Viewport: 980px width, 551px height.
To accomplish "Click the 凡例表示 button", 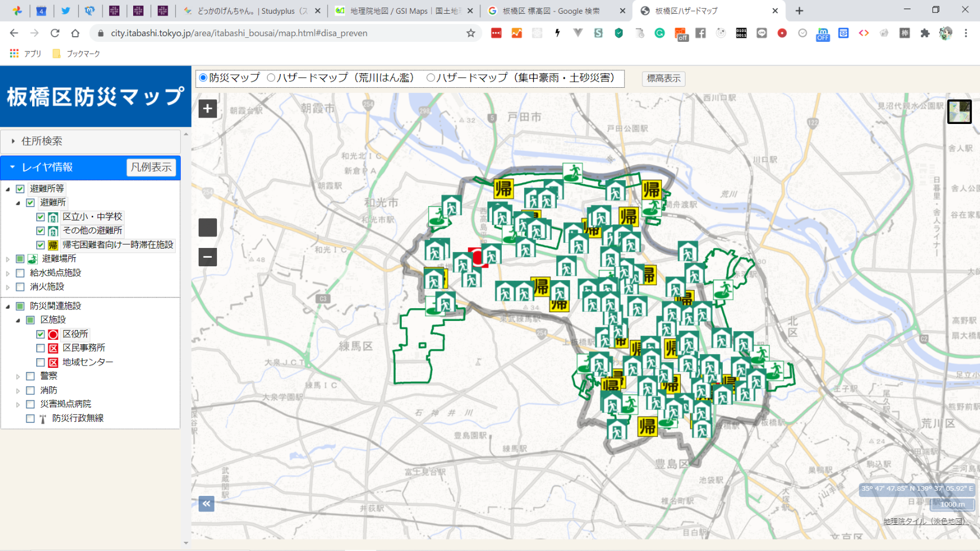I will [x=151, y=167].
